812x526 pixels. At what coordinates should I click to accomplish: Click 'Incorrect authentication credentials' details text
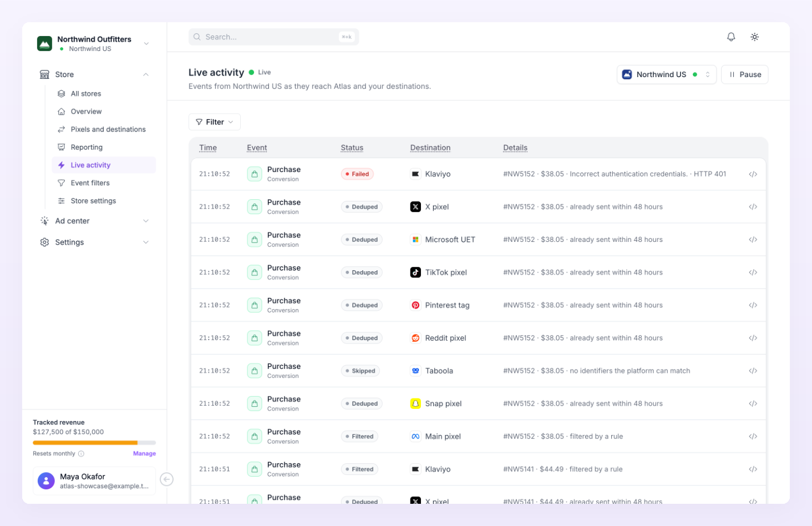(x=628, y=174)
